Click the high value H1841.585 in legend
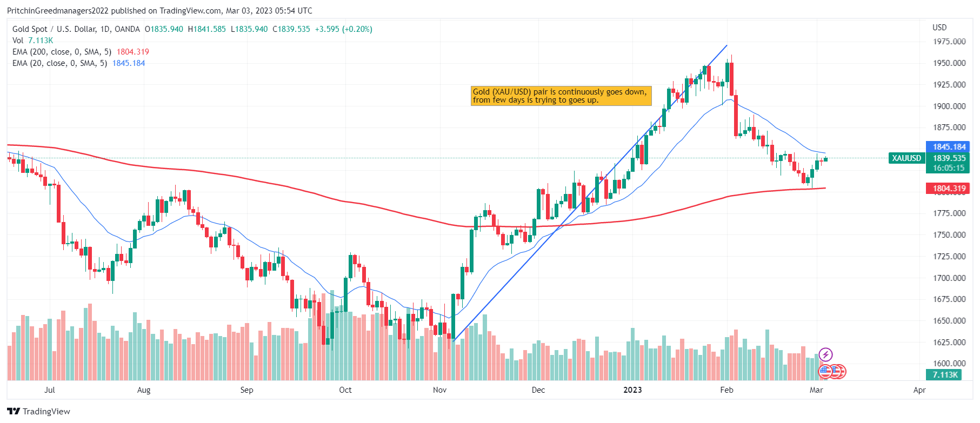This screenshot has width=980, height=423. pyautogui.click(x=207, y=29)
